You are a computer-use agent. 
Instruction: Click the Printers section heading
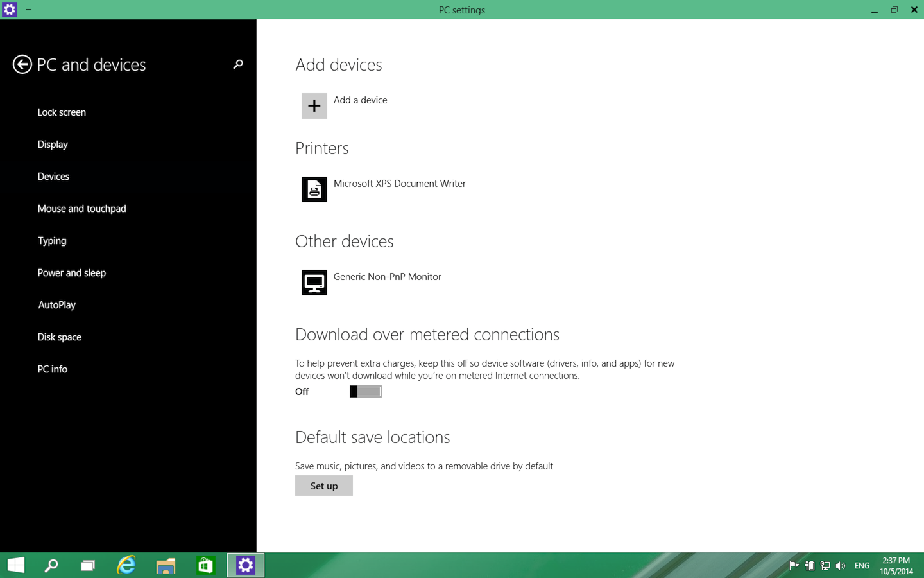tap(322, 148)
